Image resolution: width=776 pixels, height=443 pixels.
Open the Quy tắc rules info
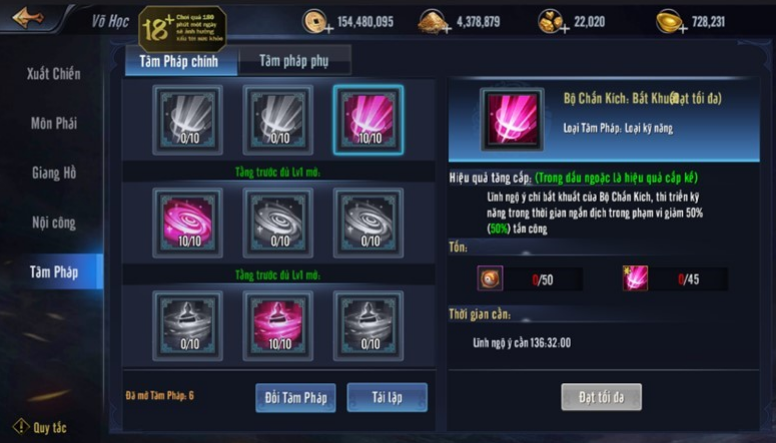[x=40, y=427]
